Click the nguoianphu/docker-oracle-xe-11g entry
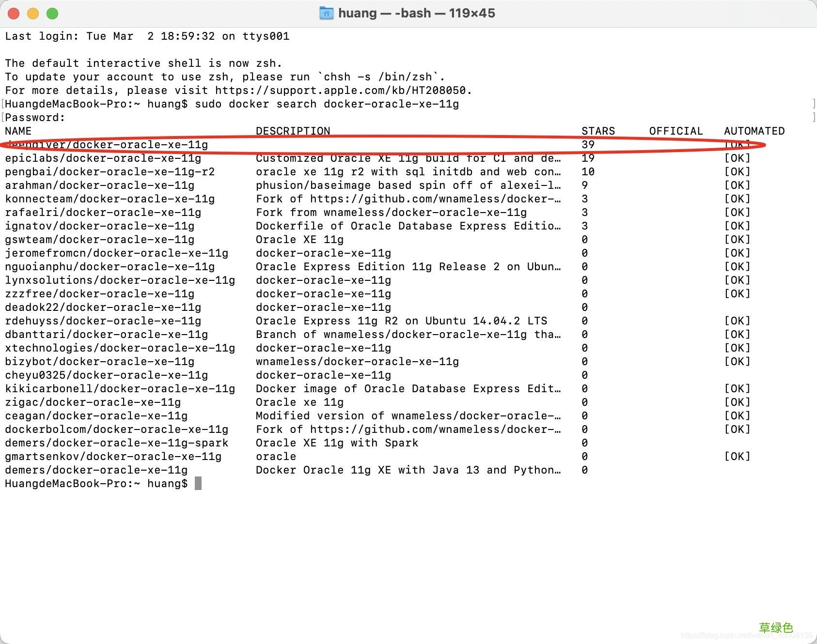The image size is (817, 644). [110, 267]
